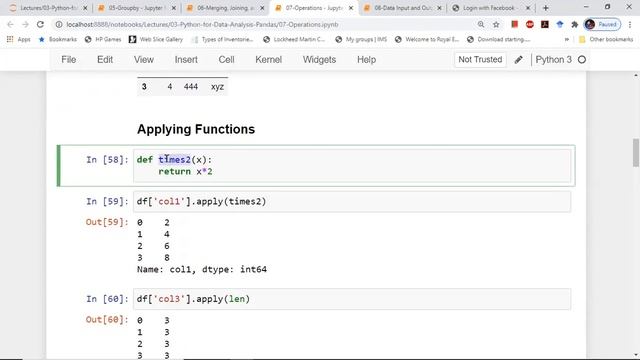Open the Other bookmarks folder
This screenshot has width=640, height=360.
click(606, 40)
